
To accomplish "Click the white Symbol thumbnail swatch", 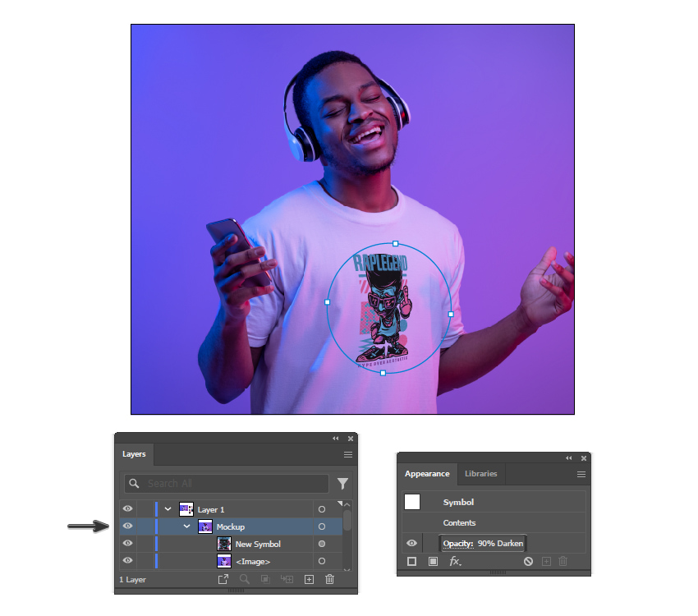I will 412,502.
